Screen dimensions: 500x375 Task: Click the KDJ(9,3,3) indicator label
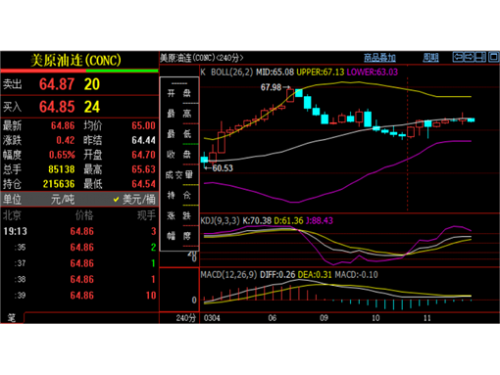[220, 221]
